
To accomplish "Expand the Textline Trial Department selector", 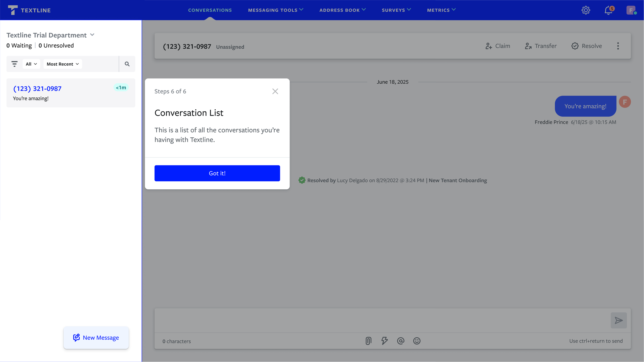I will click(51, 35).
